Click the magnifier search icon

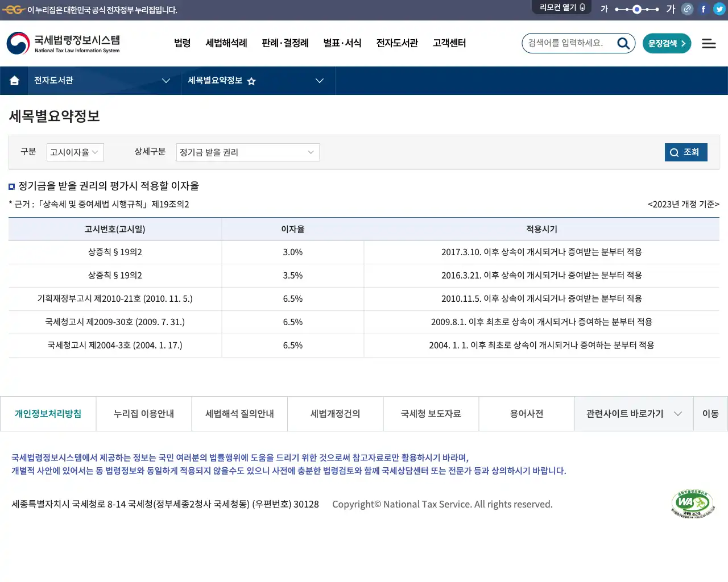click(623, 43)
